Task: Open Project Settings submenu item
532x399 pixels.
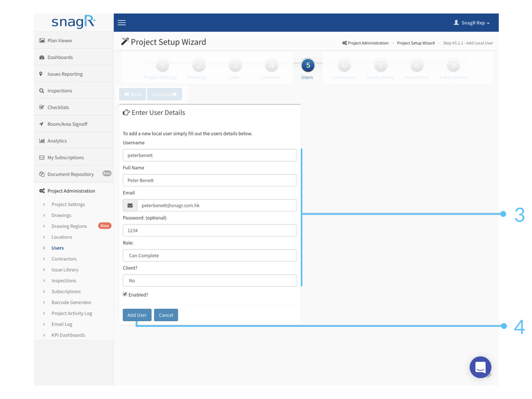Action: [x=68, y=205]
